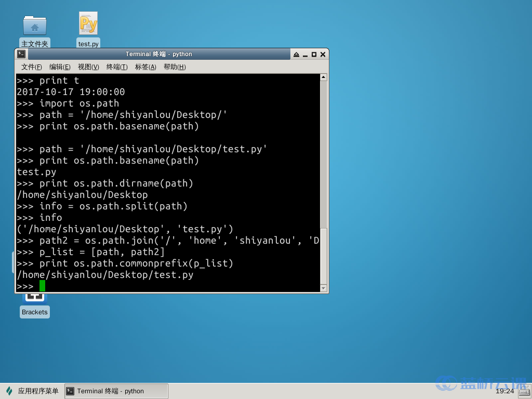Open the 帮助(H) menu
The width and height of the screenshot is (532, 399).
pos(175,67)
